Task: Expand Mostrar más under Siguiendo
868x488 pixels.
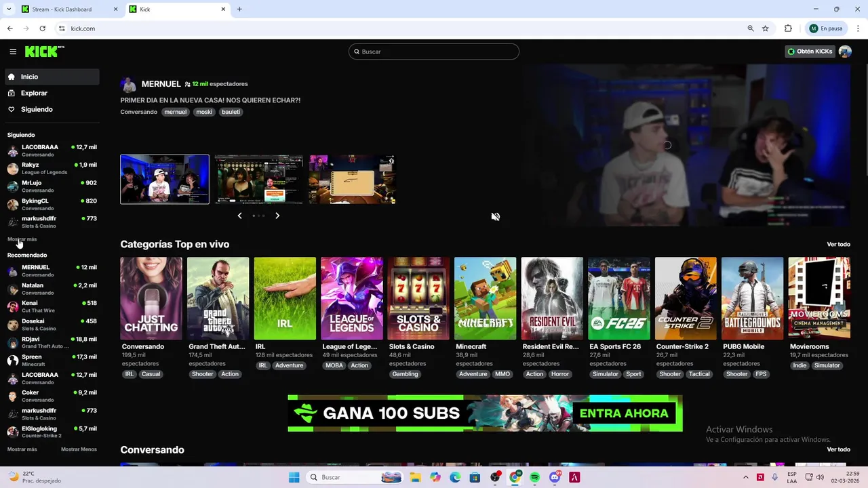Action: 22,239
